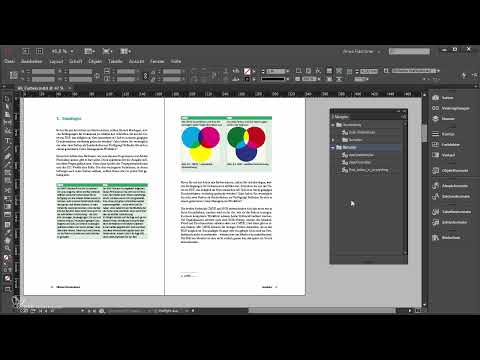Image resolution: width=480 pixels, height=360 pixels.
Task: Open the Bearbeiten menu
Action: click(32, 61)
